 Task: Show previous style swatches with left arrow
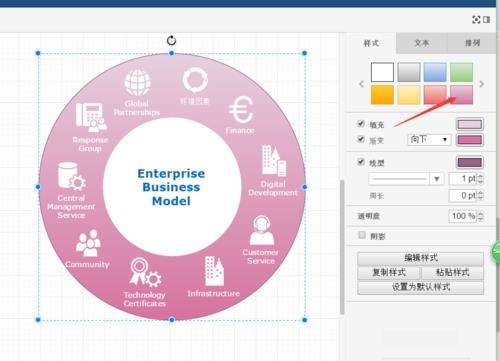361,84
